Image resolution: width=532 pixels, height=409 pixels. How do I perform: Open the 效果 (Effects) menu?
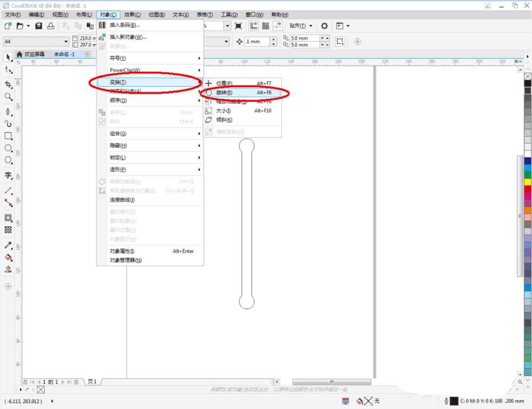point(132,15)
